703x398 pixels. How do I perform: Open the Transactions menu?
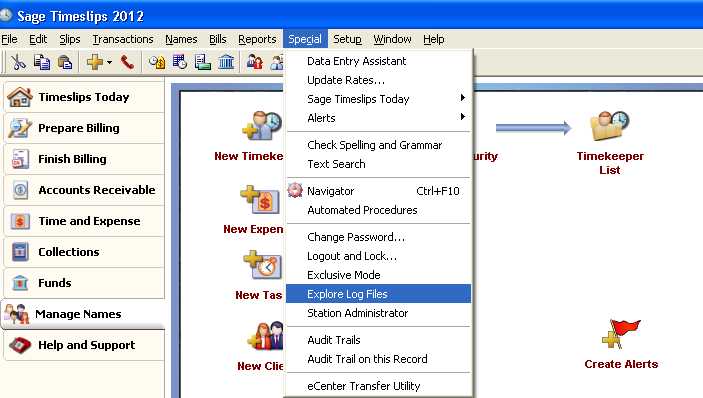(x=123, y=39)
